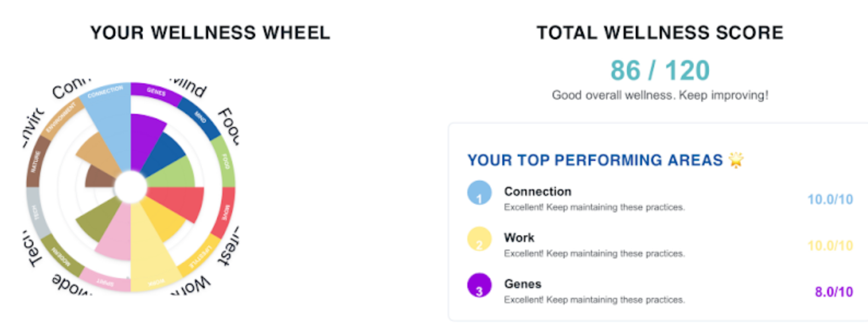Open the Connection top area entry

click(660, 198)
